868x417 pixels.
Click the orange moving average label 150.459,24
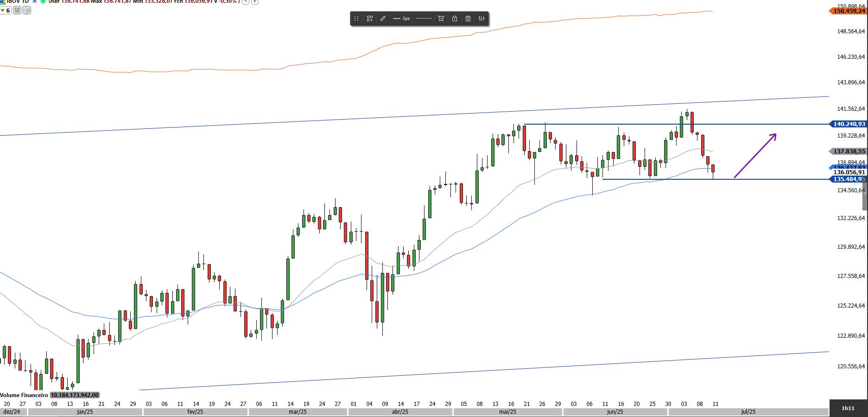pos(847,11)
